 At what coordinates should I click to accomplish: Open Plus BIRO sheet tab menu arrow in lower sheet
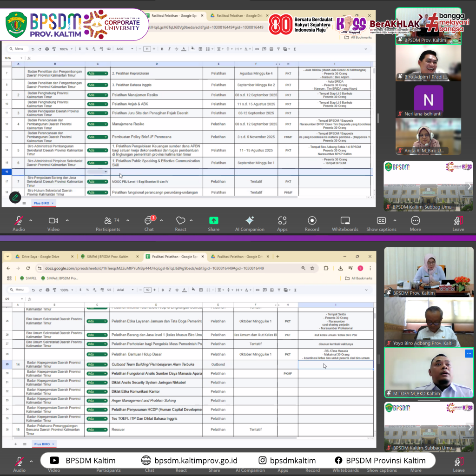[53, 444]
